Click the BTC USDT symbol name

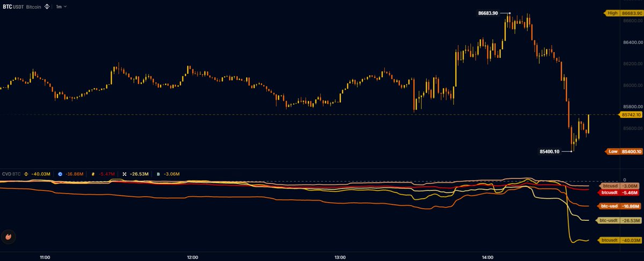13,6
